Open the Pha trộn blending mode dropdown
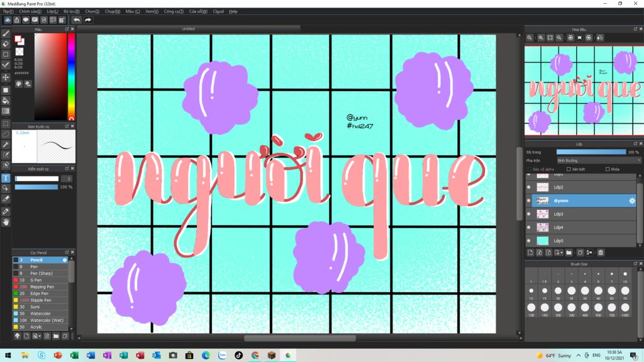This screenshot has width=644, height=362. tap(599, 160)
